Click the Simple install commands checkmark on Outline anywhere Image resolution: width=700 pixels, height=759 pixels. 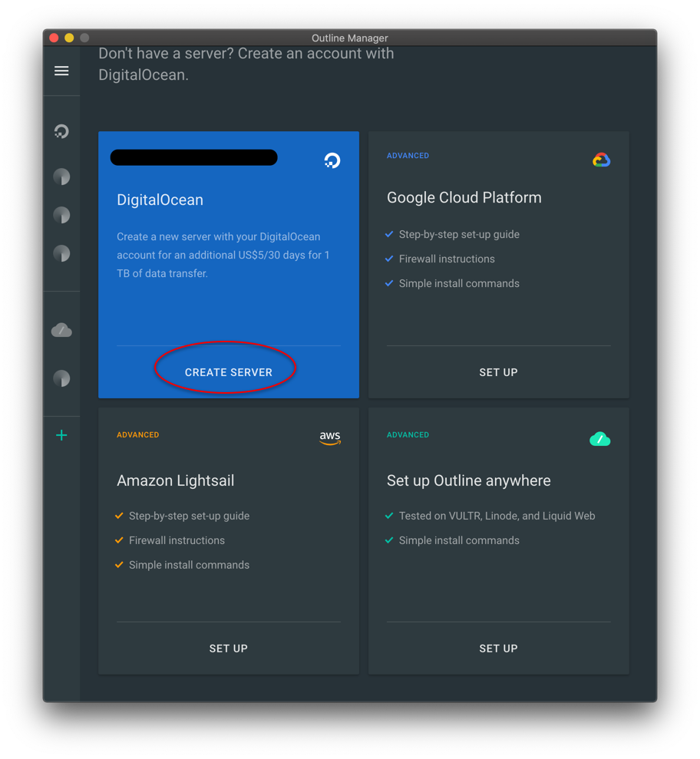pos(388,540)
